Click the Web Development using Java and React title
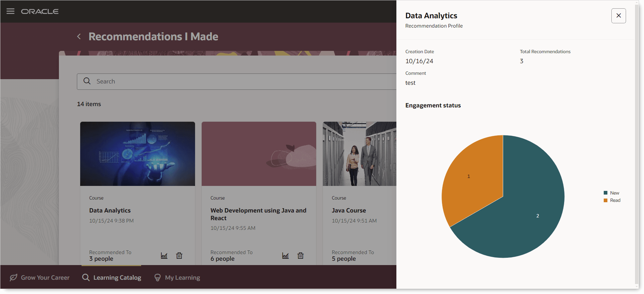Screen dimensions: 644x294 [x=258, y=214]
